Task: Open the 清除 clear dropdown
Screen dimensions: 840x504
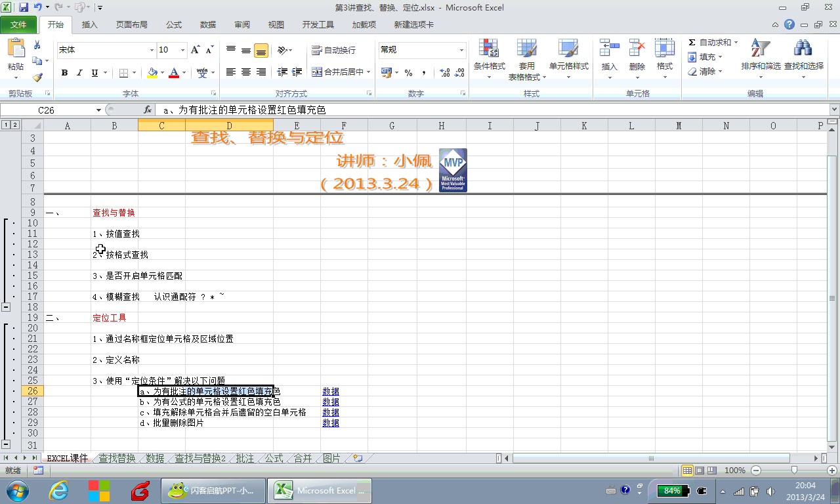Action: pyautogui.click(x=706, y=72)
